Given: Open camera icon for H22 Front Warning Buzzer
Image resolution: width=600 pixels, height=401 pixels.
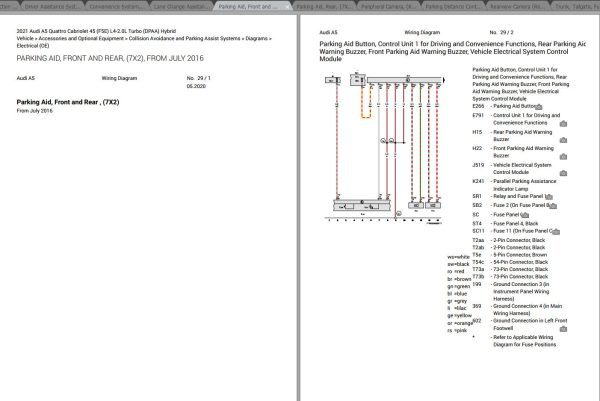Looking at the screenshot, I should 563,156.
